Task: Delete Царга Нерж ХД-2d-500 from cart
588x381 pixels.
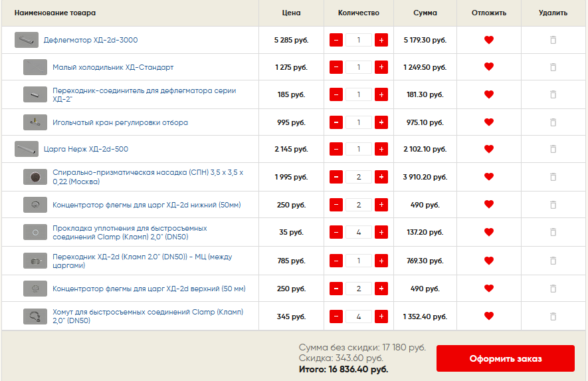Action: click(x=553, y=149)
